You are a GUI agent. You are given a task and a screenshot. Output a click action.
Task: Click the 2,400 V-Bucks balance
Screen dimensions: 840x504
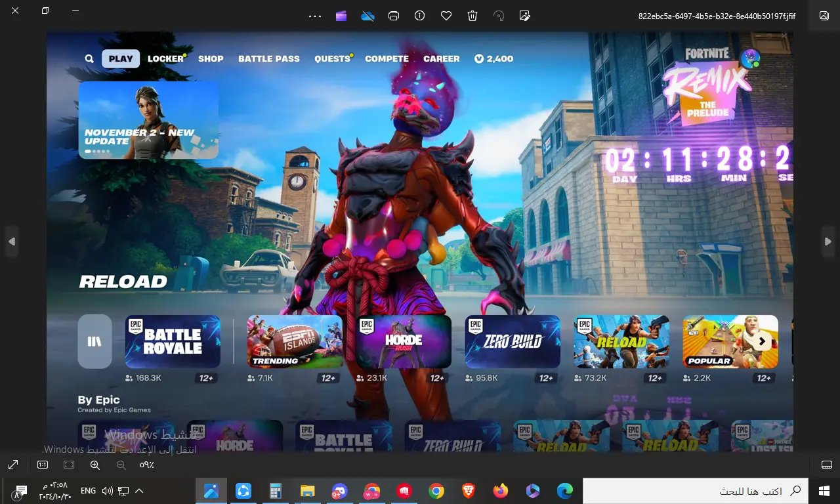pos(494,58)
